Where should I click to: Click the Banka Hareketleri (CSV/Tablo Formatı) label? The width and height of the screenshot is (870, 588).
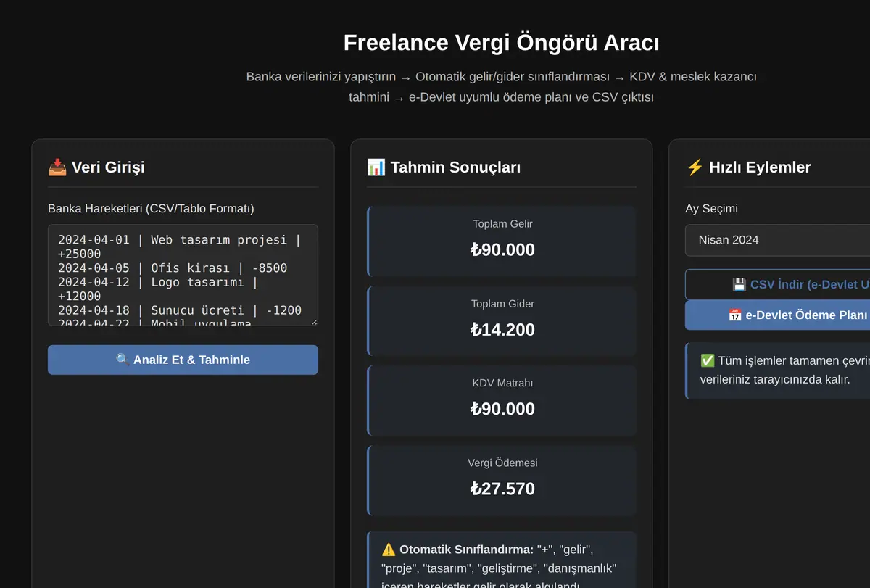[x=151, y=209]
